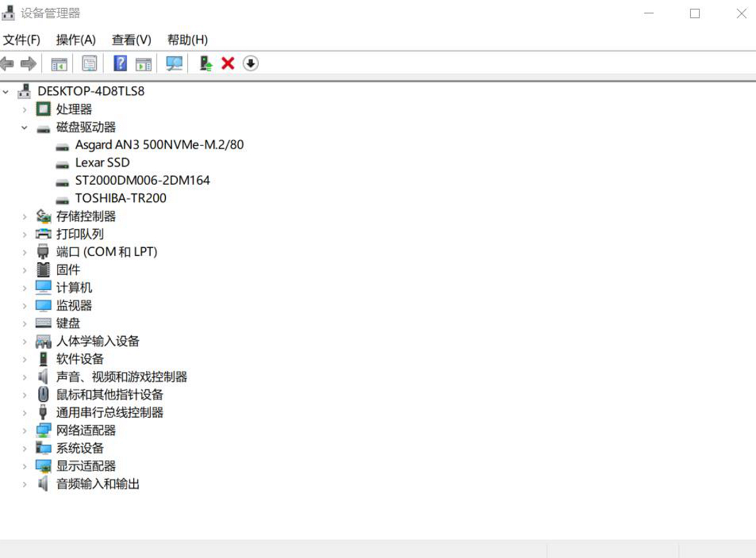Select the TOSHIBA-TR200 disk entry
The width and height of the screenshot is (756, 558).
tap(121, 198)
